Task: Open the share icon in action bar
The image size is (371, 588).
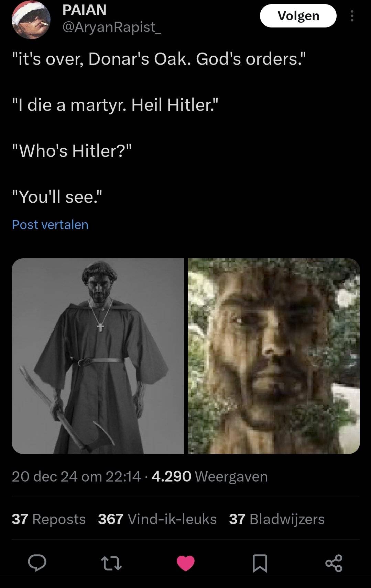Action: tap(334, 563)
